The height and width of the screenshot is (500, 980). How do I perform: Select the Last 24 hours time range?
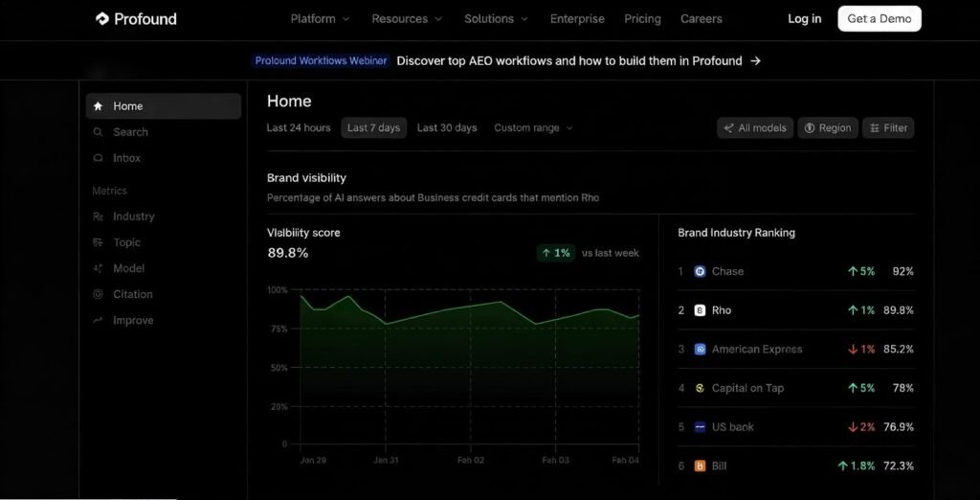299,128
